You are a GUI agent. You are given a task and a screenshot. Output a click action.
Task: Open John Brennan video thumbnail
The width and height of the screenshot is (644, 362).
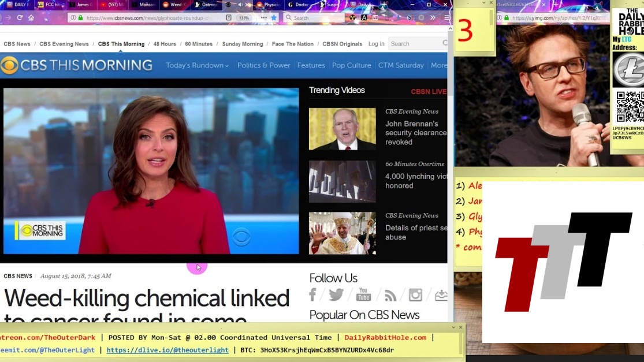point(342,129)
